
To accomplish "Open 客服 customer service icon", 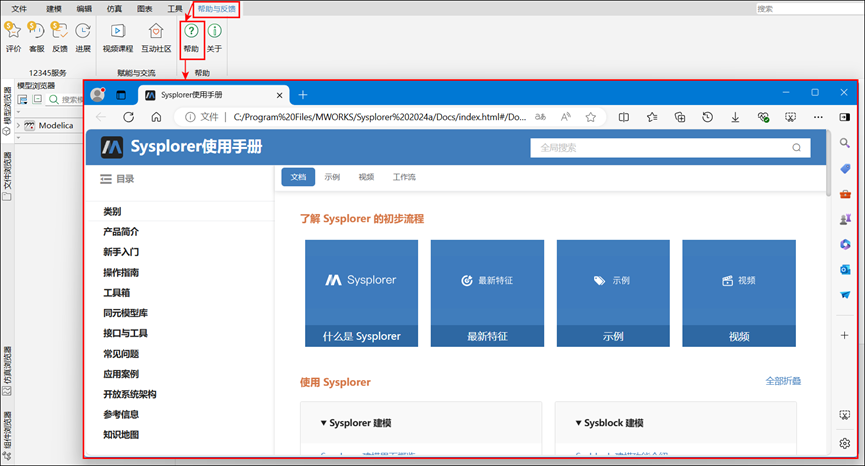I will point(36,31).
